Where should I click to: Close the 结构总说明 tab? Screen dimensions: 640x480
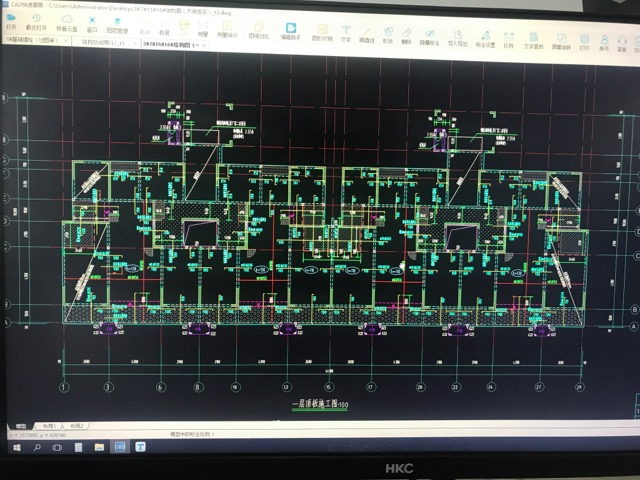(135, 43)
